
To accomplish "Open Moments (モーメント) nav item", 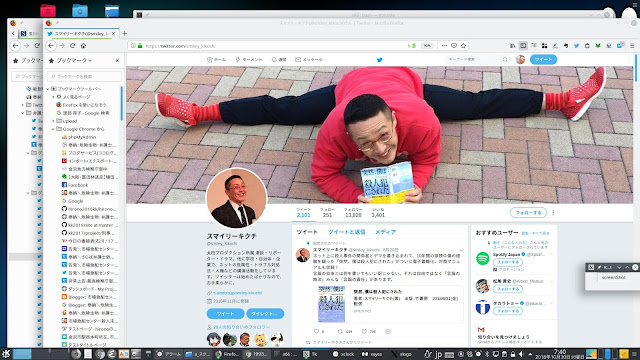I will 249,60.
